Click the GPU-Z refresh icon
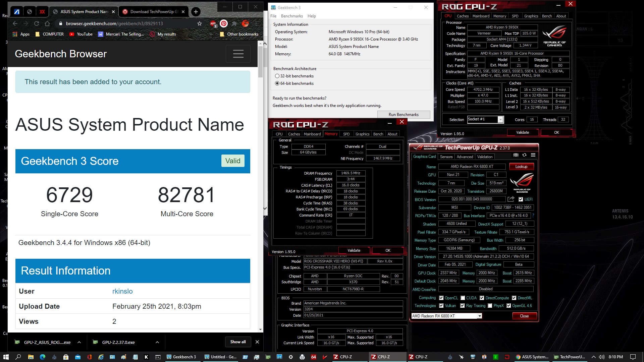This screenshot has height=362, width=644. (524, 155)
